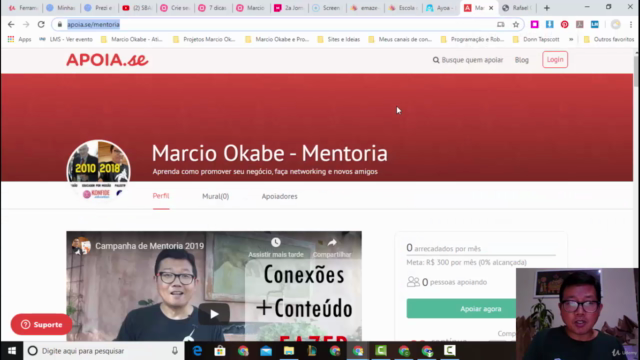
Task: Open the Pinterest extension icon
Action: pos(564,24)
